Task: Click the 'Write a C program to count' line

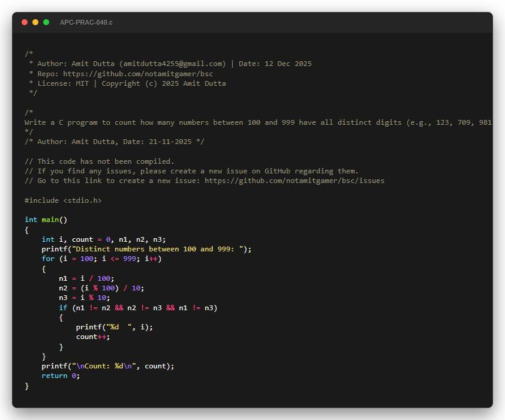Action: pyautogui.click(x=258, y=122)
